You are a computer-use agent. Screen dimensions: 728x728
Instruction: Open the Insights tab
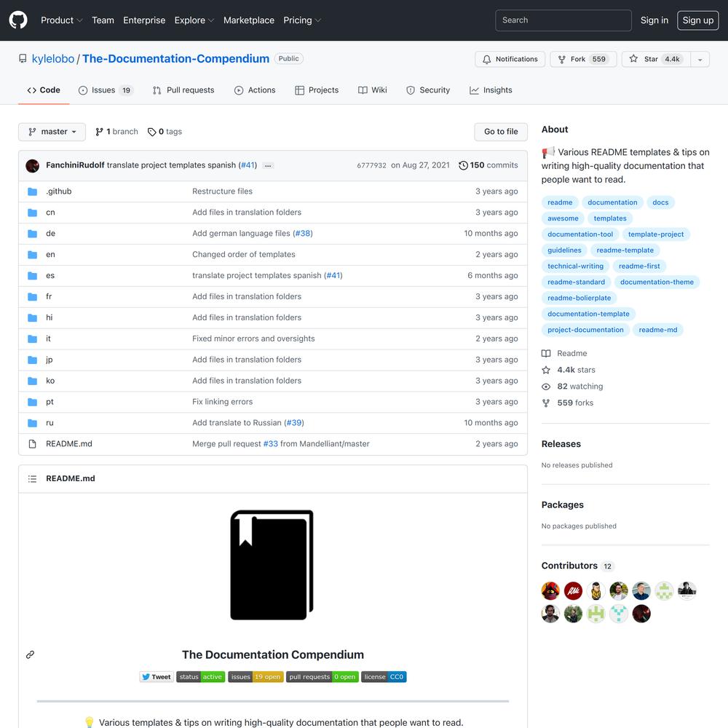[491, 90]
